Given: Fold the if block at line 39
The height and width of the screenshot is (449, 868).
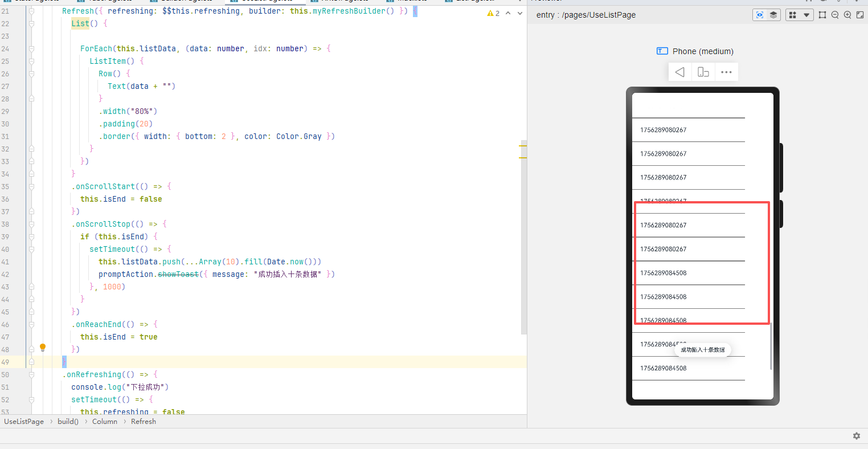Looking at the screenshot, I should click(31, 237).
